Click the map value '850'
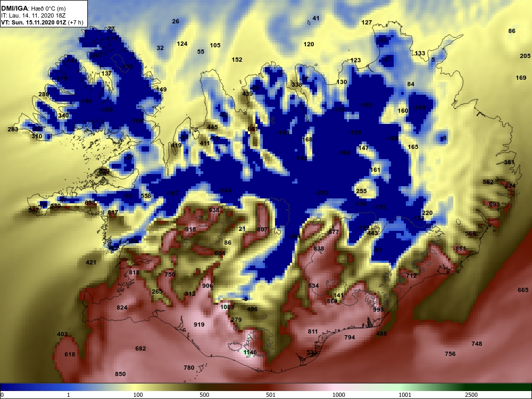This screenshot has width=532, height=399. [x=120, y=374]
